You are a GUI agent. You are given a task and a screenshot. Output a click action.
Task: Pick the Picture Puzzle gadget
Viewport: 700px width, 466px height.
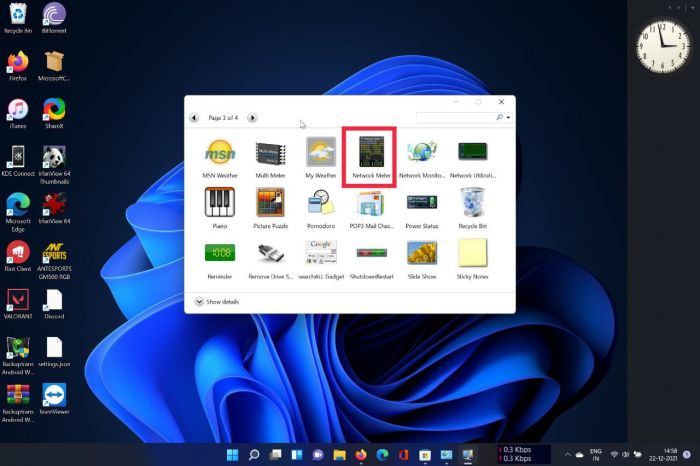270,208
